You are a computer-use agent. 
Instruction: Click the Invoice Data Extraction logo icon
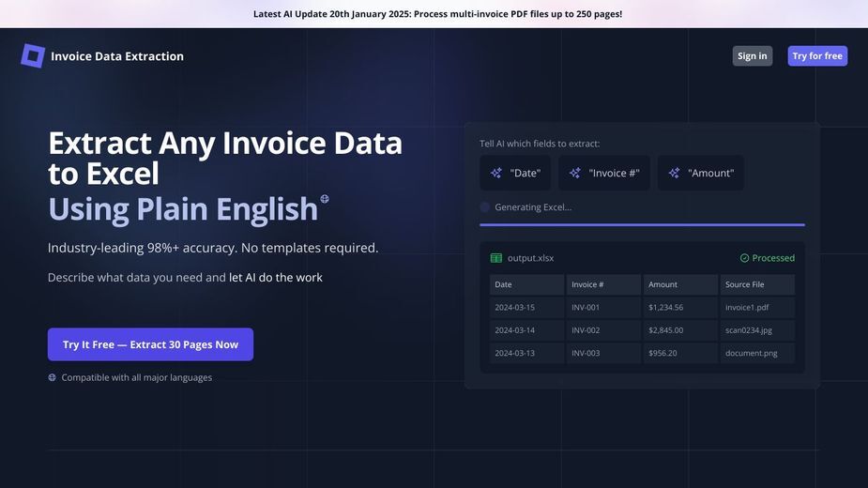(x=33, y=56)
